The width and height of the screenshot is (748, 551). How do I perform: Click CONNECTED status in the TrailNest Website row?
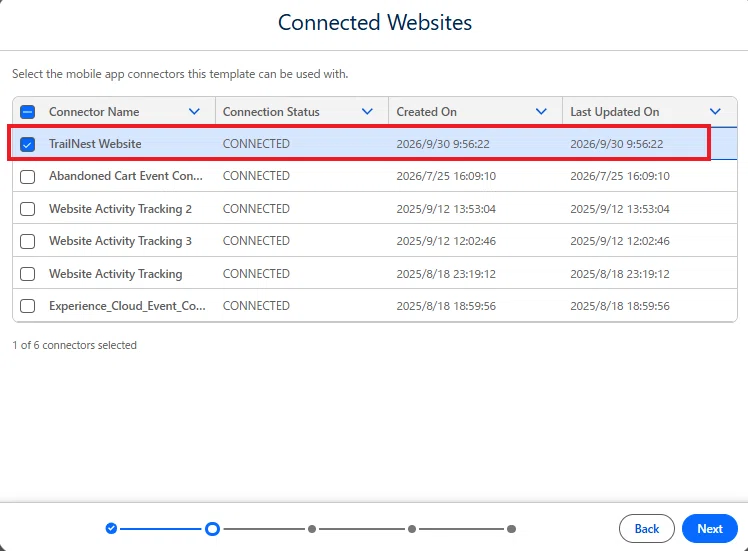tap(256, 144)
